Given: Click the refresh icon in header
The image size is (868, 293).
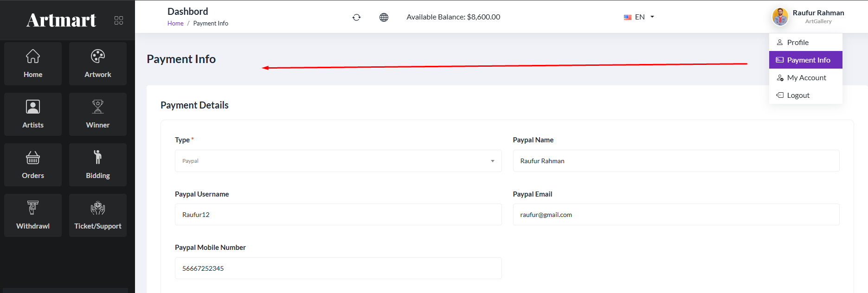Looking at the screenshot, I should (356, 17).
